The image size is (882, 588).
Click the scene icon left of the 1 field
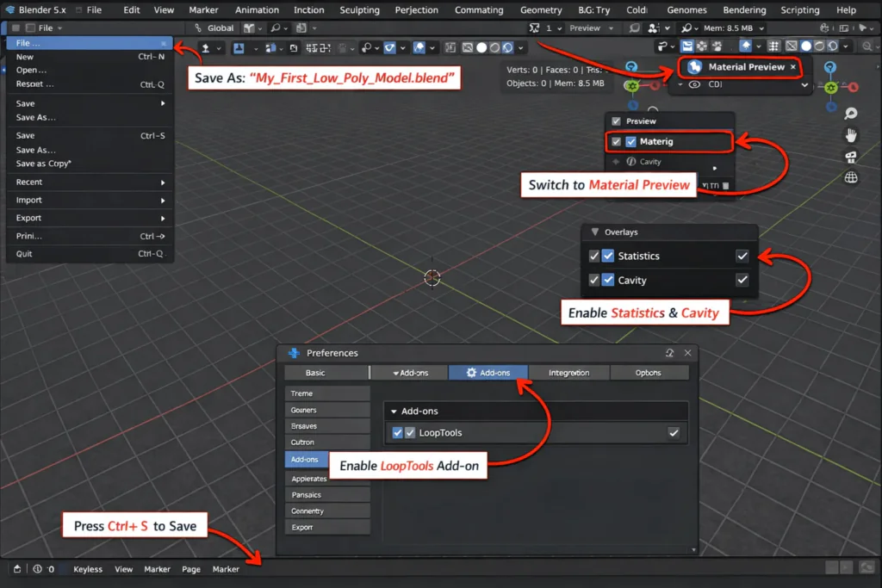[534, 28]
